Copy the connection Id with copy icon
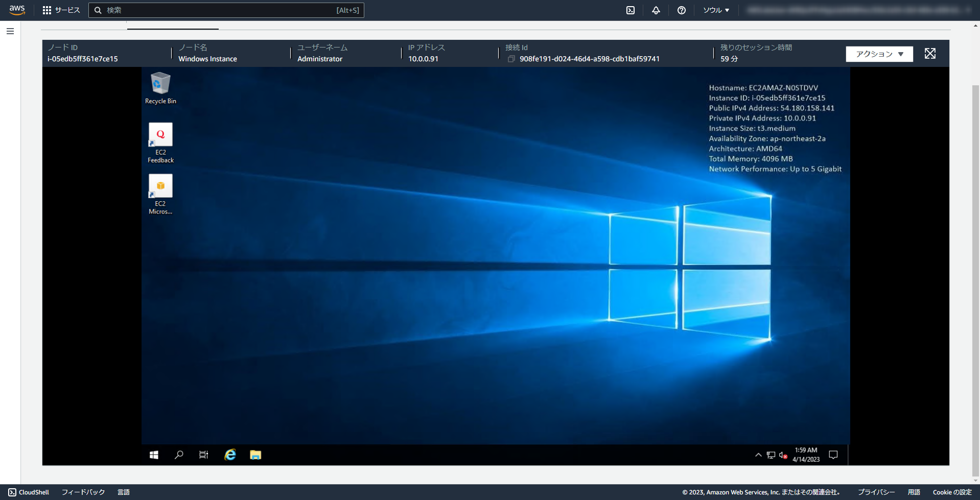 pyautogui.click(x=511, y=59)
